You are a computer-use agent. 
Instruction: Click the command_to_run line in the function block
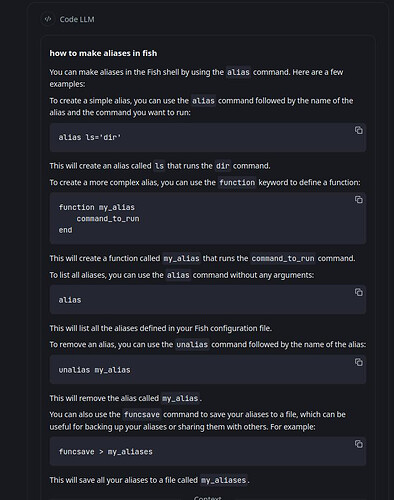coord(108,219)
